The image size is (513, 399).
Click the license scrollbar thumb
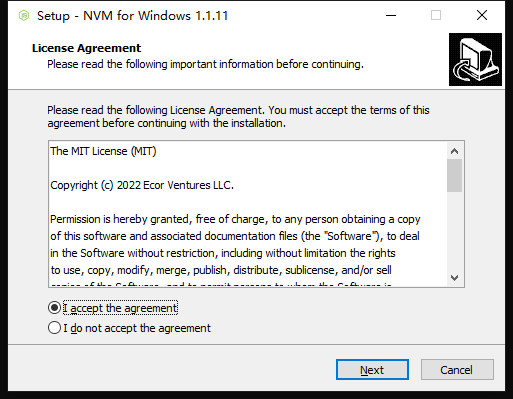(454, 176)
